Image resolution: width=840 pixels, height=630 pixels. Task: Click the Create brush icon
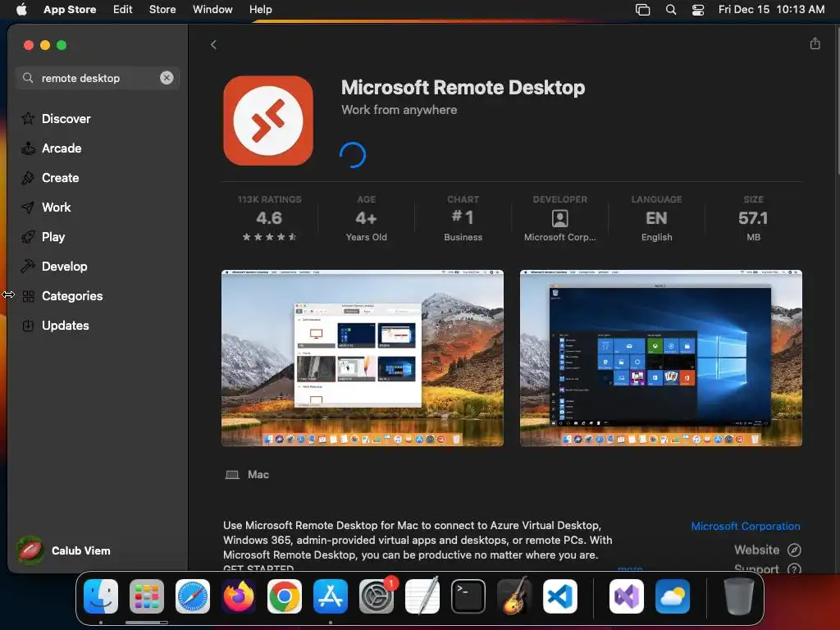[28, 177]
